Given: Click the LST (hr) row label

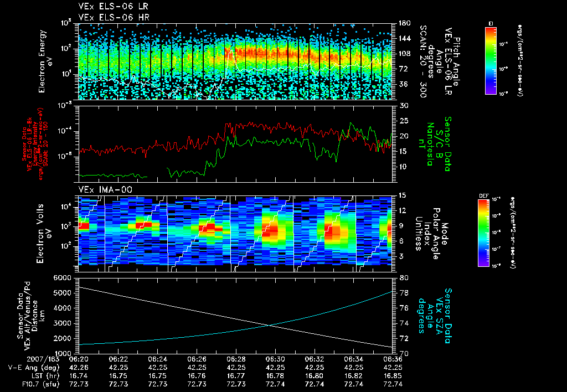Looking at the screenshot, I should coord(44,376).
